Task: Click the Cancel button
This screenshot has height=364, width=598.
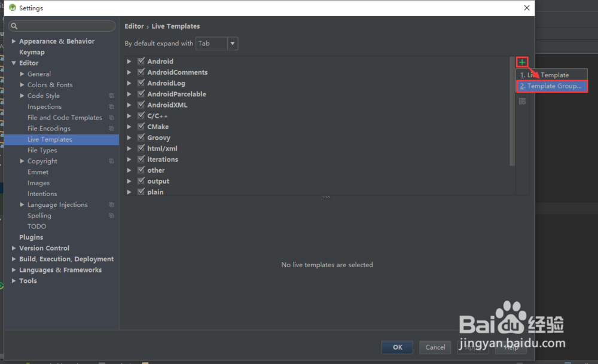Action: click(435, 347)
